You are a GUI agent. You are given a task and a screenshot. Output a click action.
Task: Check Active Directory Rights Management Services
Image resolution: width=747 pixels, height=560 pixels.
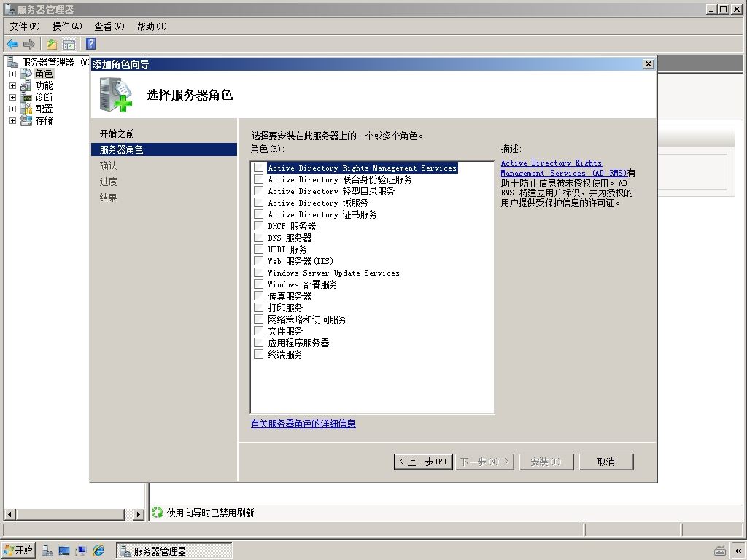click(x=259, y=167)
